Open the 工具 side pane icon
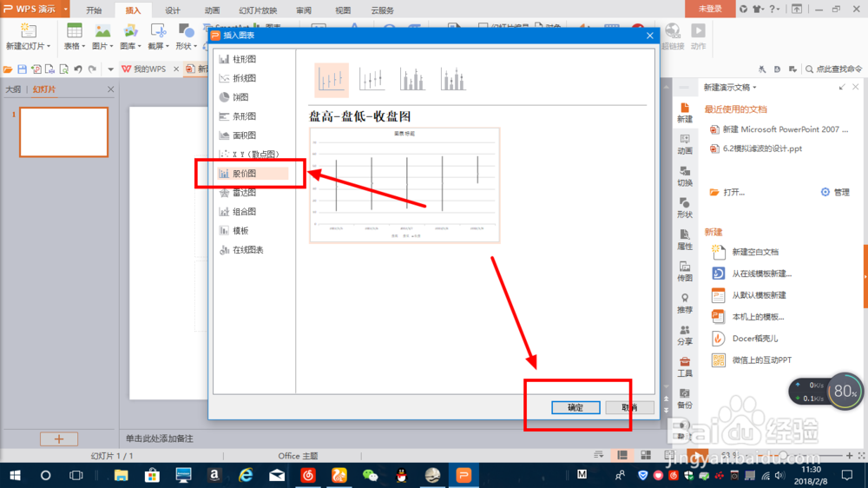The width and height of the screenshot is (868, 488). click(685, 366)
